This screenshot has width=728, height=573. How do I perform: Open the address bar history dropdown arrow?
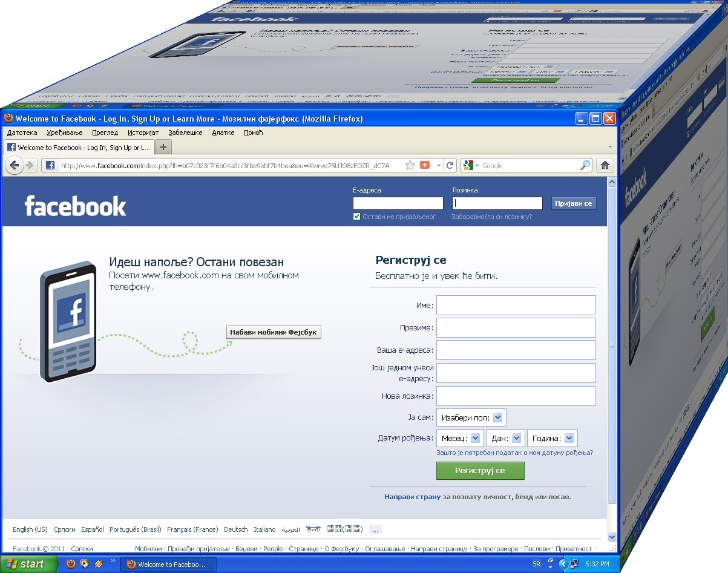click(439, 165)
